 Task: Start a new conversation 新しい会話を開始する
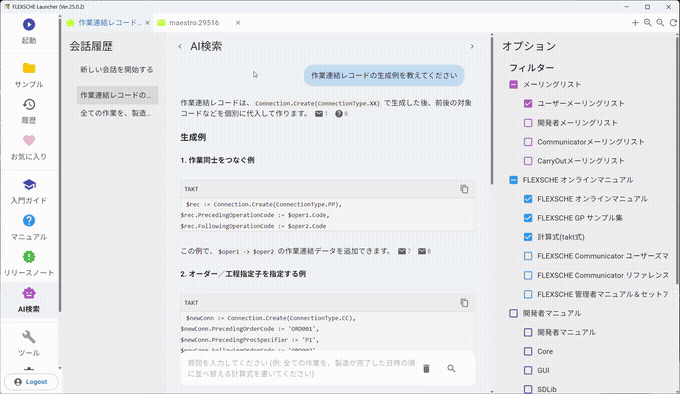click(x=117, y=69)
